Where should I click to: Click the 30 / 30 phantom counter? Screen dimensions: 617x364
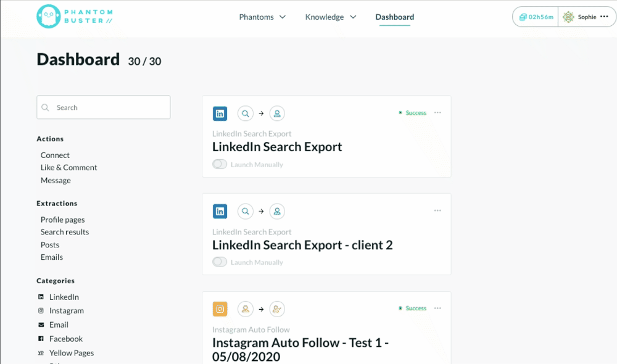(144, 62)
